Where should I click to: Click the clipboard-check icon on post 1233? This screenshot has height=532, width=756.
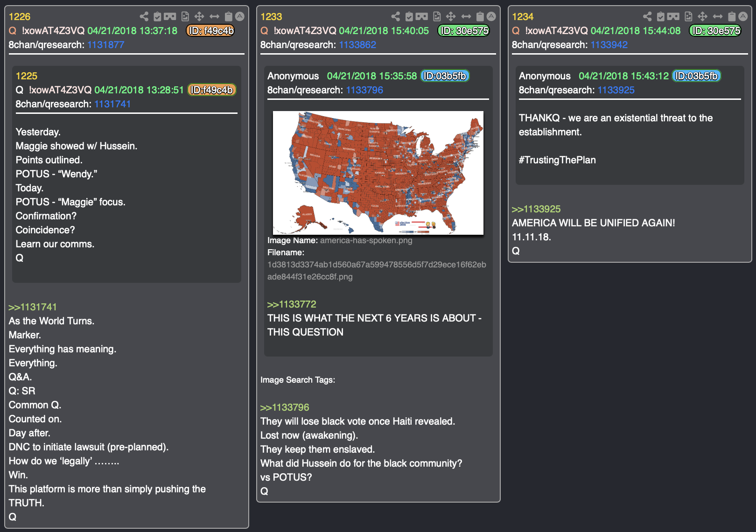pos(409,17)
